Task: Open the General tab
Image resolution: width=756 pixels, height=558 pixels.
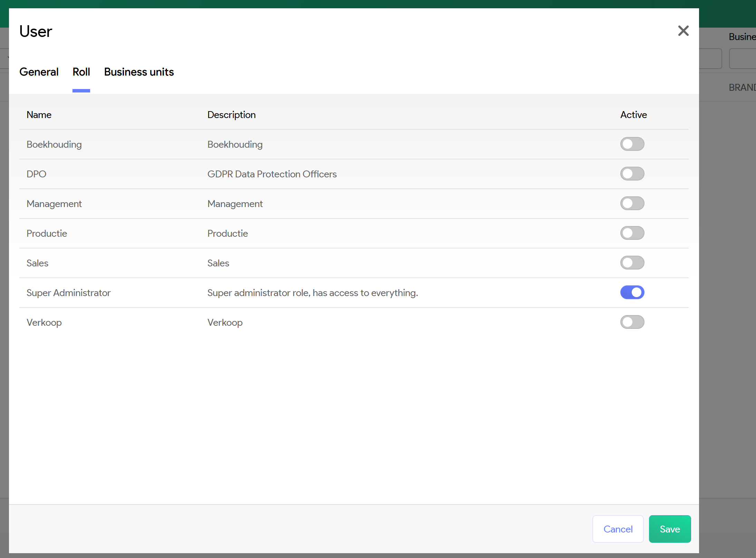Action: [39, 72]
